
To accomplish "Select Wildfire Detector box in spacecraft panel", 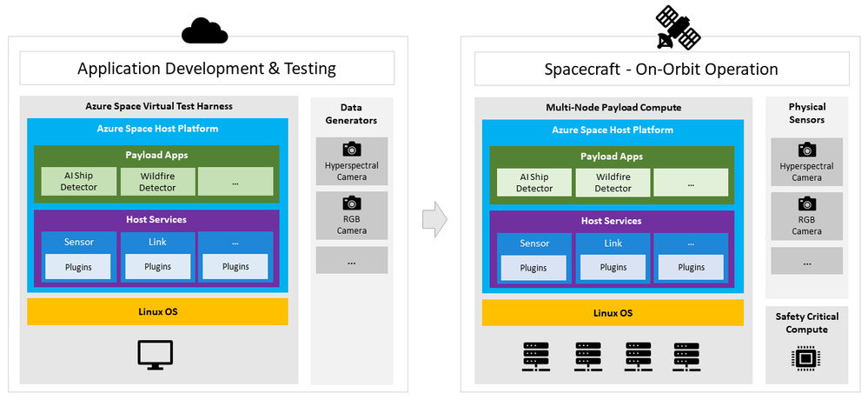I will coord(613,183).
